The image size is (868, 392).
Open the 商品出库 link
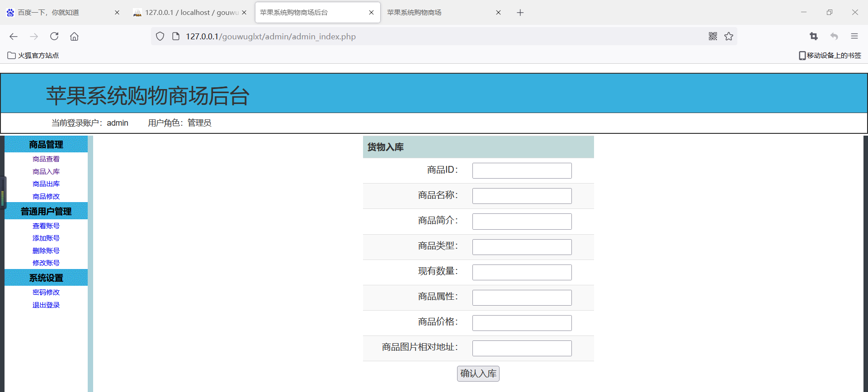click(46, 184)
